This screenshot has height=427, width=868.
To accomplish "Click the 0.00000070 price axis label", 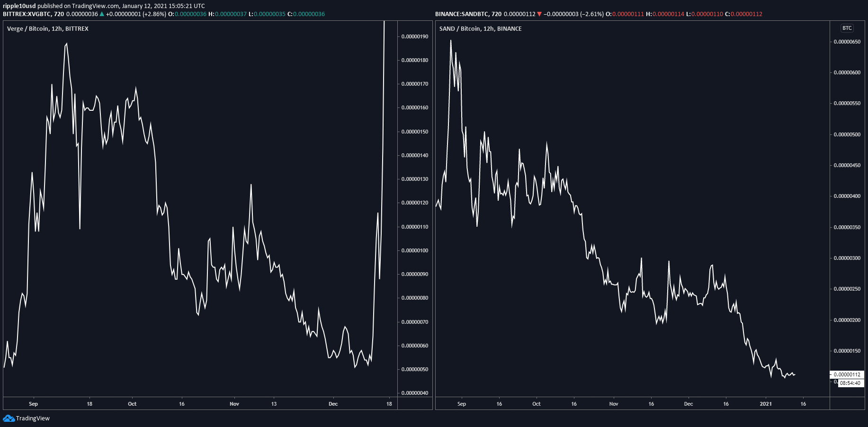I will coord(415,322).
